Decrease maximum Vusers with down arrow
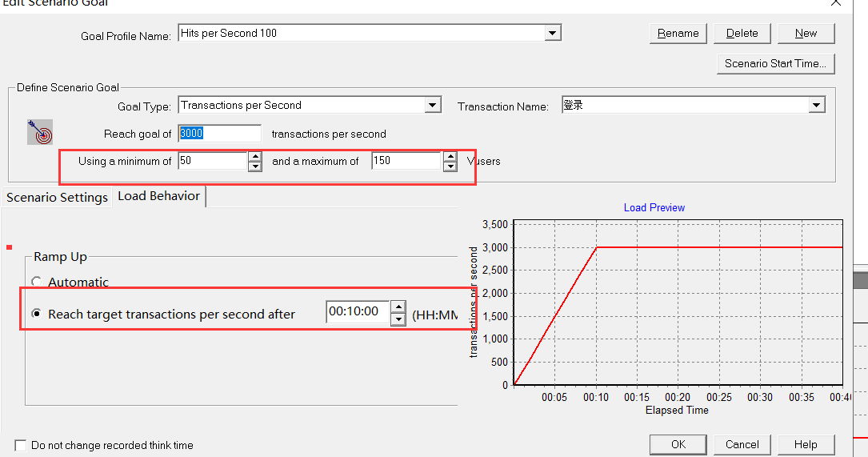 (450, 166)
